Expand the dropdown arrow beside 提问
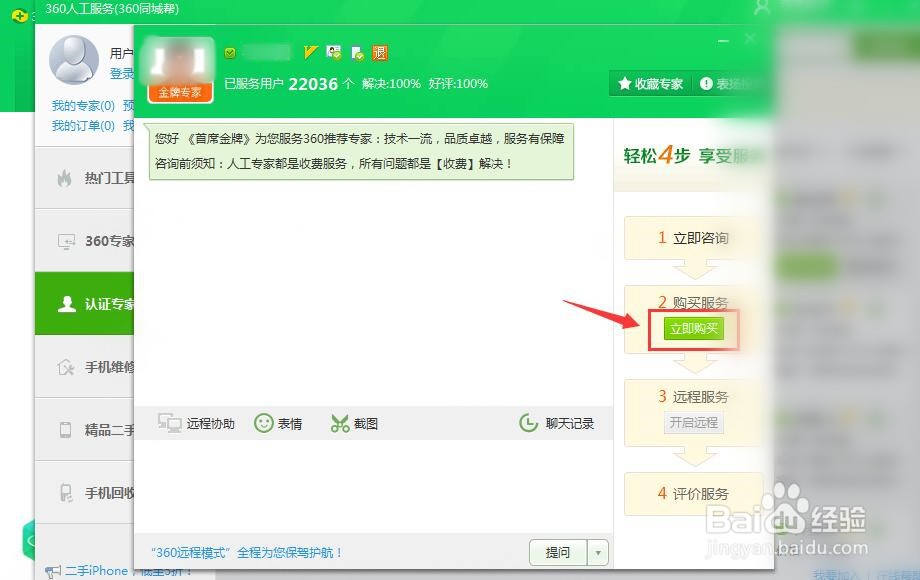This screenshot has width=920, height=580. (597, 551)
